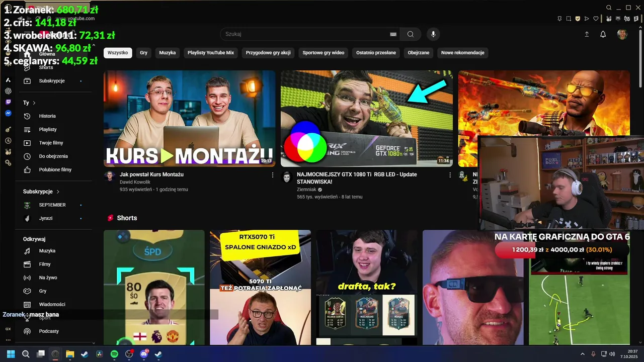Screen dimensions: 644x362
Task: Open Do obejrzenia list
Action: pyautogui.click(x=53, y=156)
